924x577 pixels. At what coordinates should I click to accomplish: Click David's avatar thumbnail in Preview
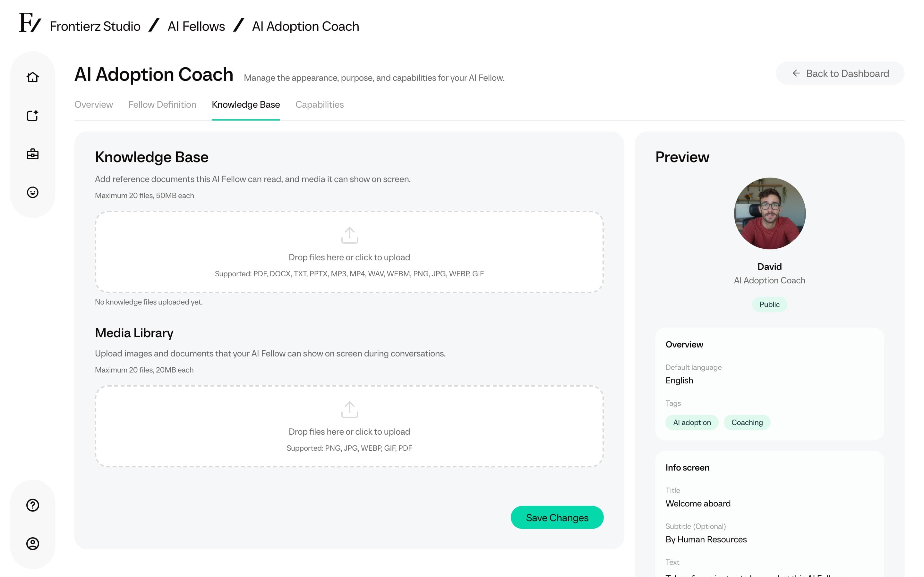[770, 213]
